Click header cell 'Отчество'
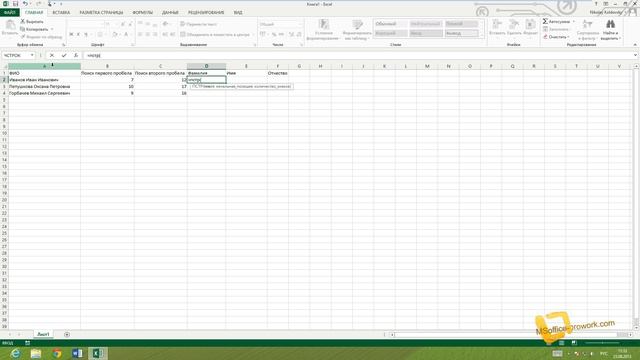This screenshot has width=640, height=360. [278, 73]
